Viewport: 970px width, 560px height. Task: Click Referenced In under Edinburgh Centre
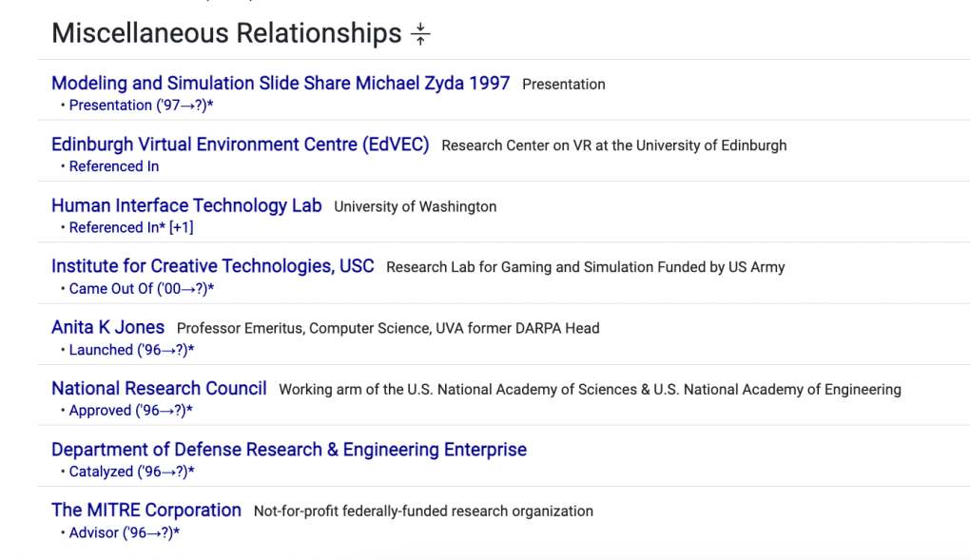point(114,166)
